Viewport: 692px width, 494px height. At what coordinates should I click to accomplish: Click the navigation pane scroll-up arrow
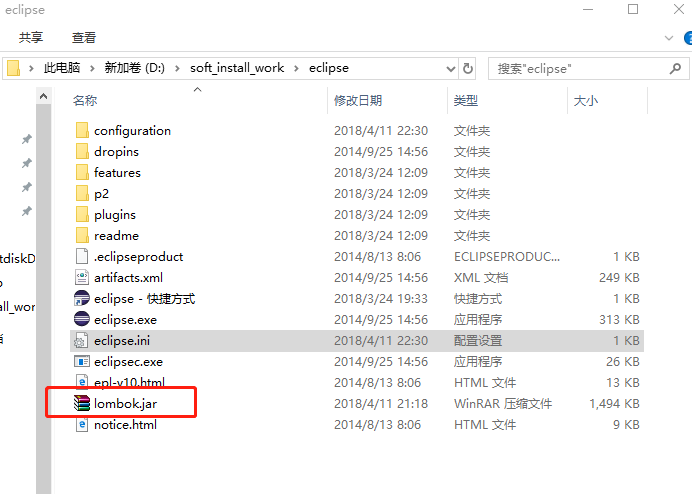43,96
